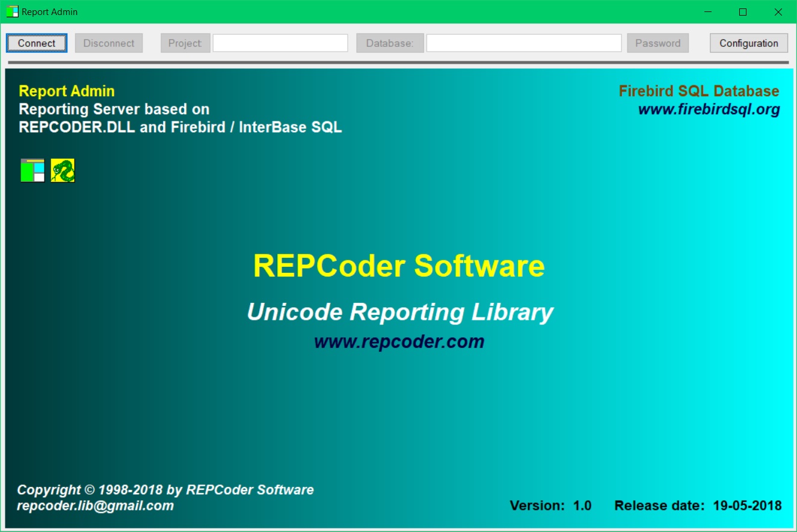The image size is (797, 532).
Task: Close the Report Admin window
Action: [778, 12]
